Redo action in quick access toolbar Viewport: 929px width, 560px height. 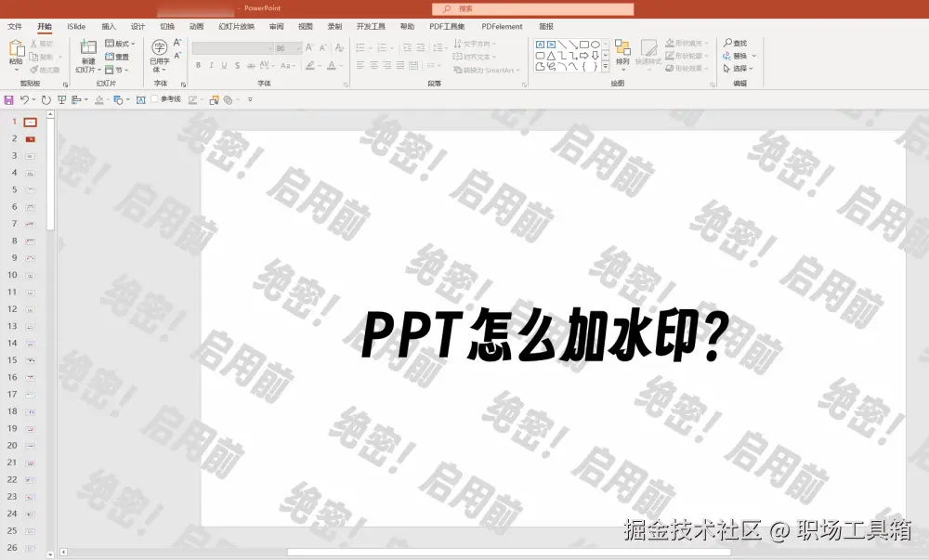46,100
